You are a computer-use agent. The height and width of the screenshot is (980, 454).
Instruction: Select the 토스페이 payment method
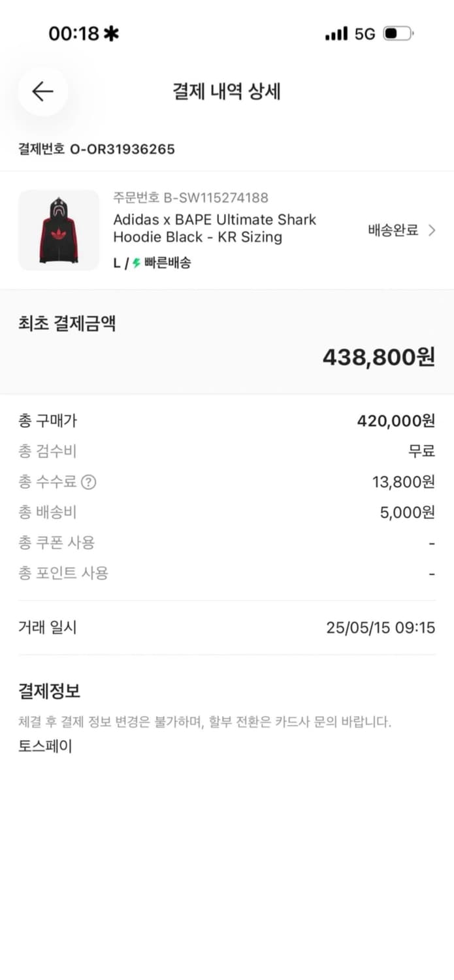click(45, 745)
